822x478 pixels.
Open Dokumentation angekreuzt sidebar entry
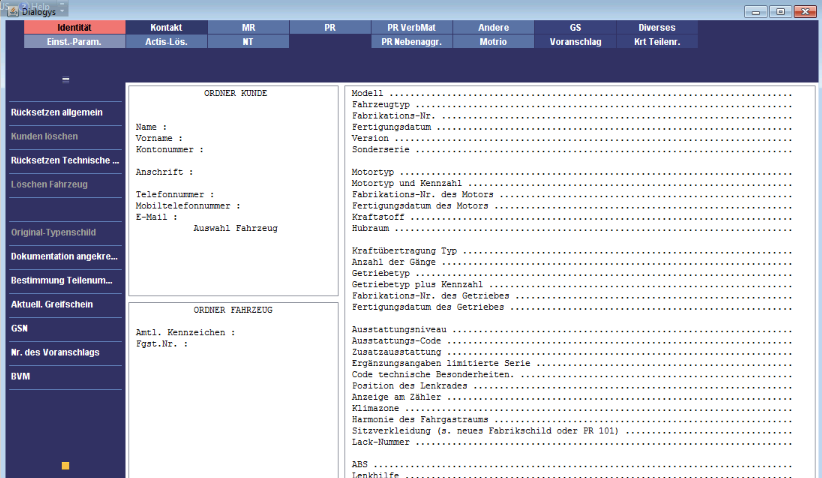65,257
